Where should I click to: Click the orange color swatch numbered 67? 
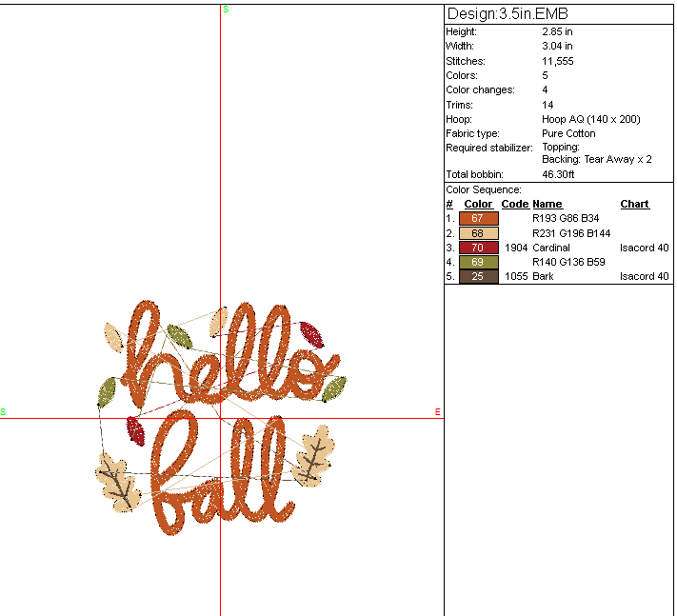(478, 218)
